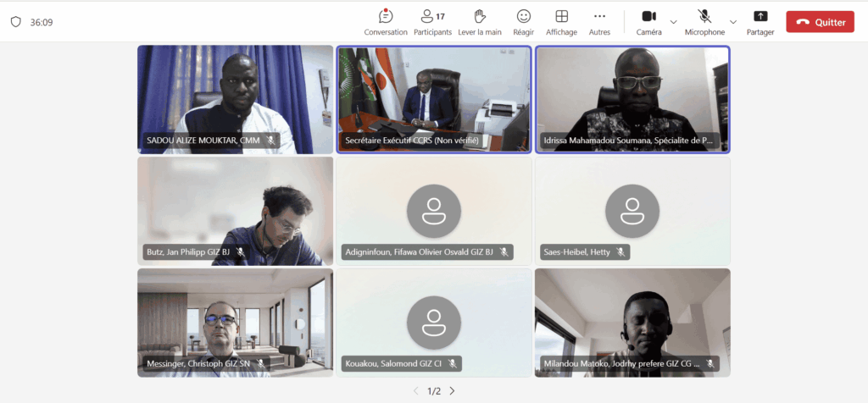This screenshot has width=868, height=403.
Task: Select Idrissa Mahamadou Soumana video tile
Action: tap(632, 100)
